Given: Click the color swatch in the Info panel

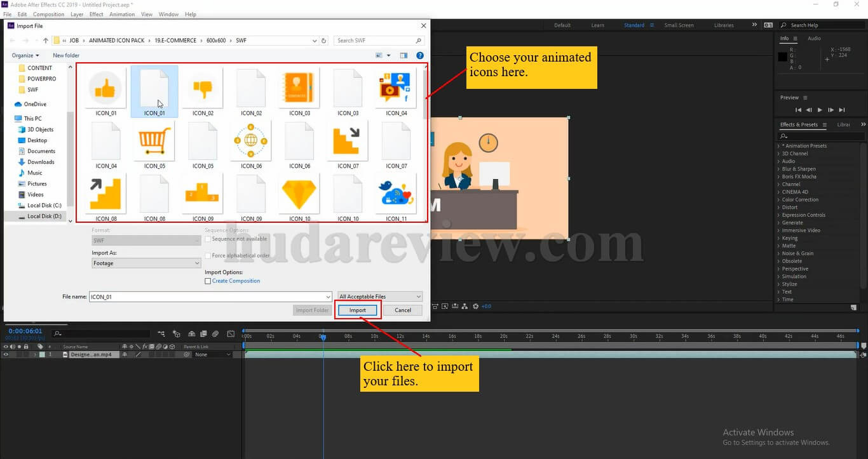Looking at the screenshot, I should [783, 56].
